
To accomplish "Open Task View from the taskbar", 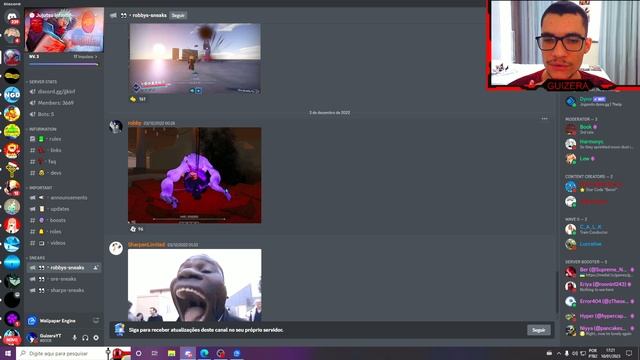I will point(155,353).
